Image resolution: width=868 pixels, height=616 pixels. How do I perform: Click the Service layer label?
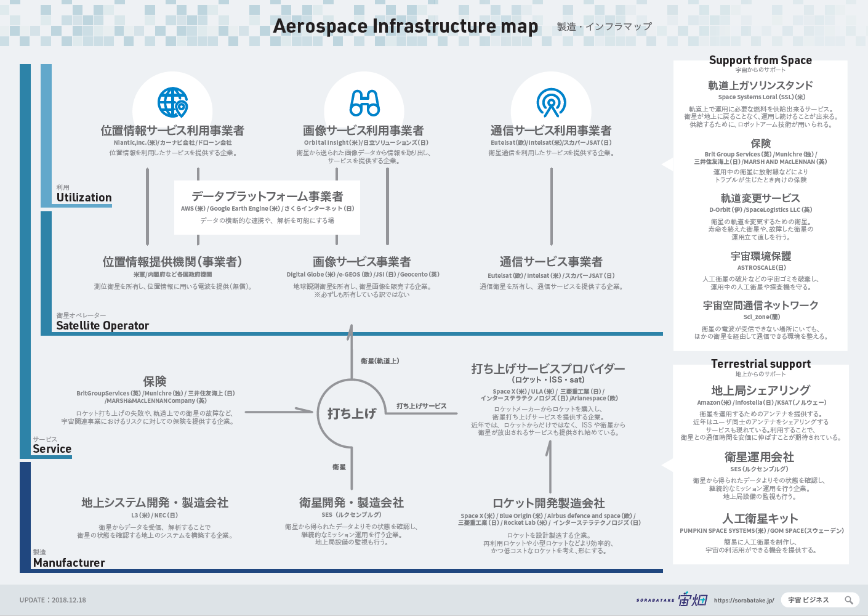(x=52, y=449)
